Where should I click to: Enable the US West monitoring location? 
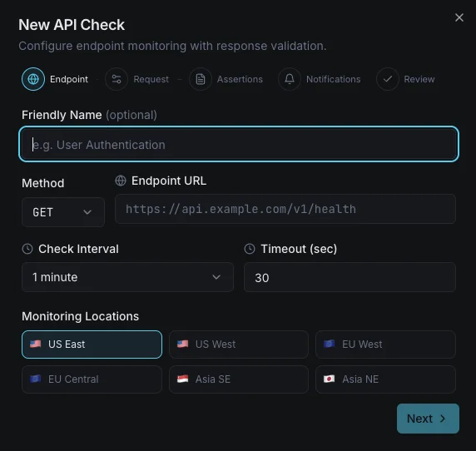tap(239, 344)
